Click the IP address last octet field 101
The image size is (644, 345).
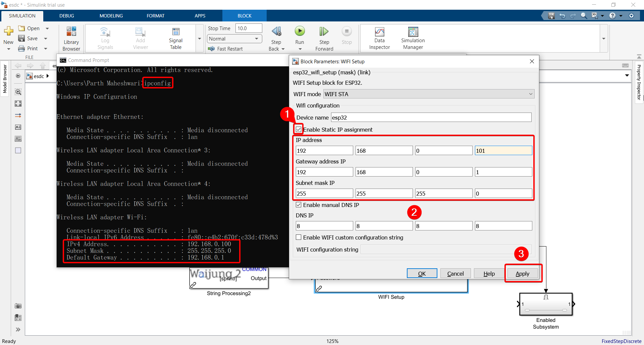click(x=503, y=150)
